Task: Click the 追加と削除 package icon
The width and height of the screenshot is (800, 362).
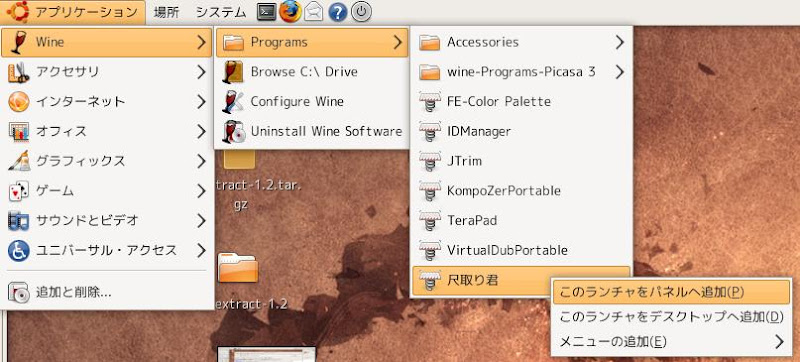Action: (x=18, y=293)
